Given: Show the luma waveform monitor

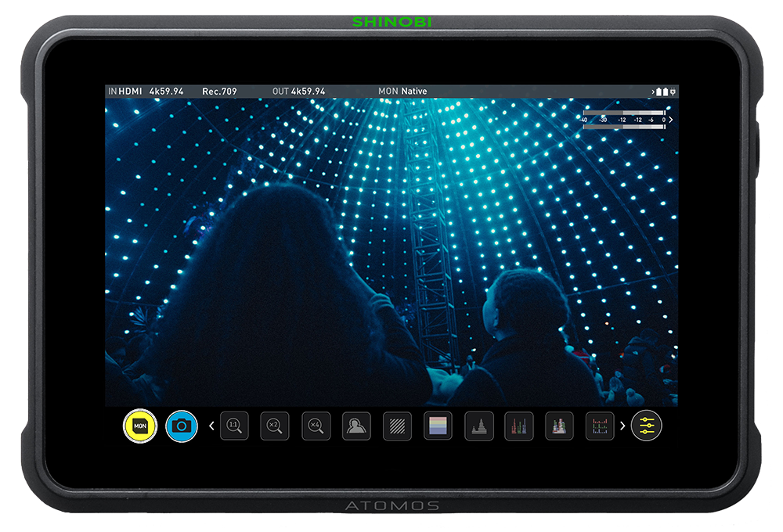Looking at the screenshot, I should click(478, 426).
